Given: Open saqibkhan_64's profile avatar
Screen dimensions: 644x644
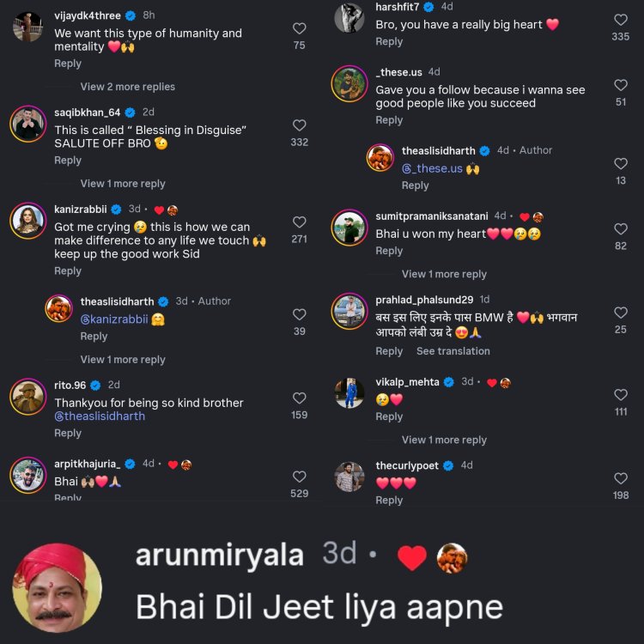Looking at the screenshot, I should point(28,124).
